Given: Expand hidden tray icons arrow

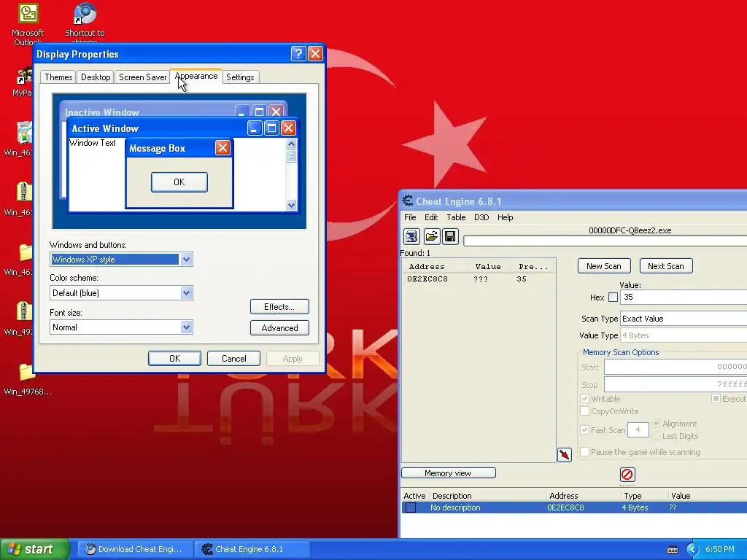Looking at the screenshot, I should 693,550.
